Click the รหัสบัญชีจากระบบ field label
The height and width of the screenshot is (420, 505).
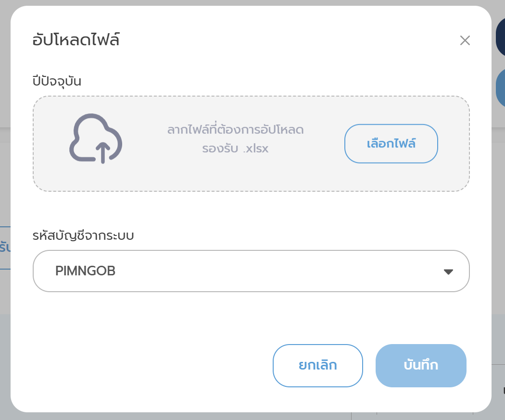[83, 235]
